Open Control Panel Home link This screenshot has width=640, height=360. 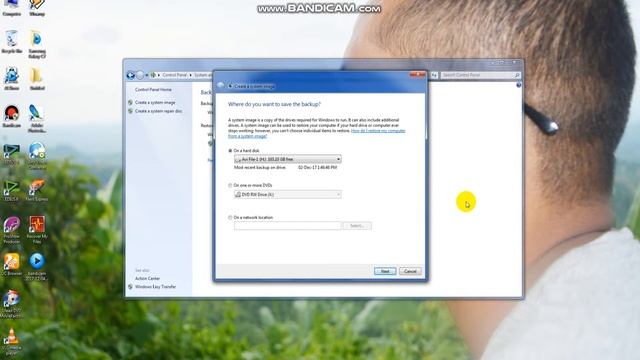[x=153, y=89]
